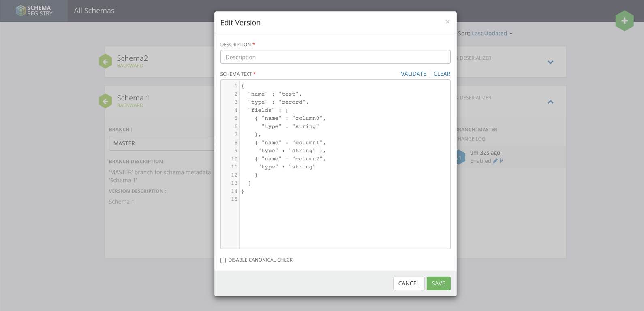The width and height of the screenshot is (644, 311).
Task: Click the blue v1 version hexagon
Action: 460,157
